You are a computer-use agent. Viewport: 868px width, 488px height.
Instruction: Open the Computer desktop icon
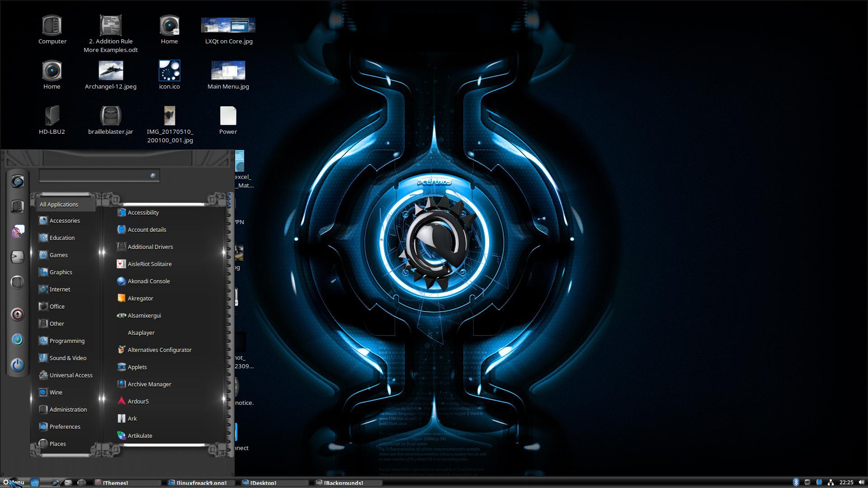[52, 26]
